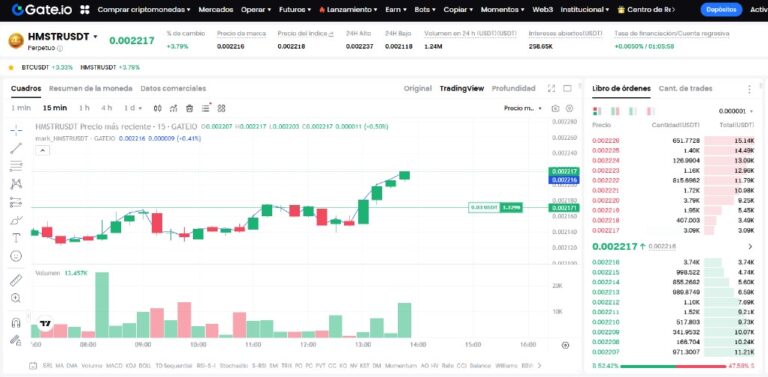768x377 pixels.
Task: Select the brush drawing tool
Action: (x=16, y=220)
